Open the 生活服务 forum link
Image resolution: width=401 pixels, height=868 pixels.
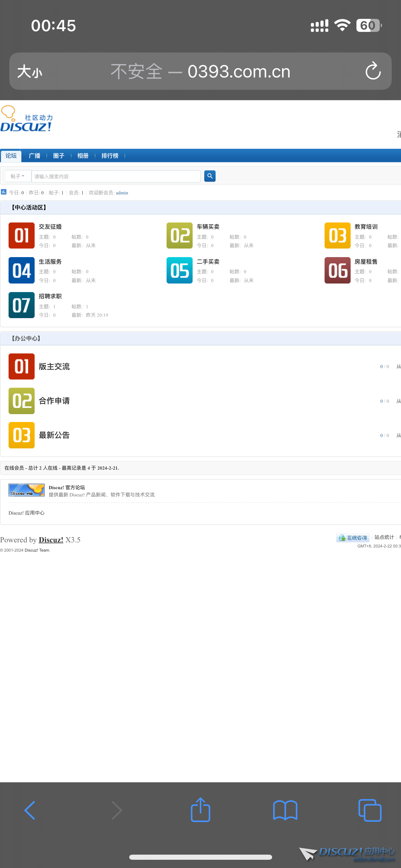pos(50,262)
